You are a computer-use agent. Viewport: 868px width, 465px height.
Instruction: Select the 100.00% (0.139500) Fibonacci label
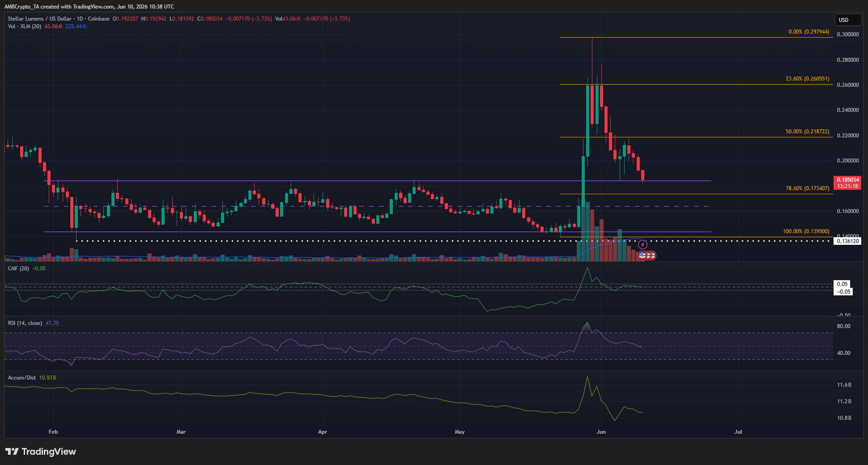806,231
